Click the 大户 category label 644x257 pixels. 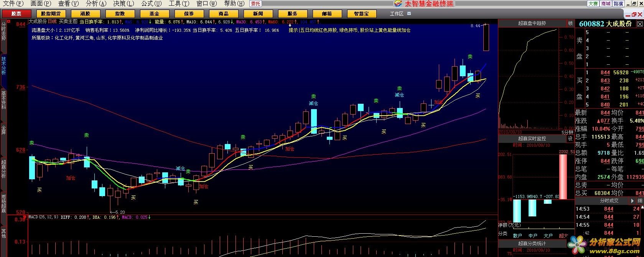point(548,236)
